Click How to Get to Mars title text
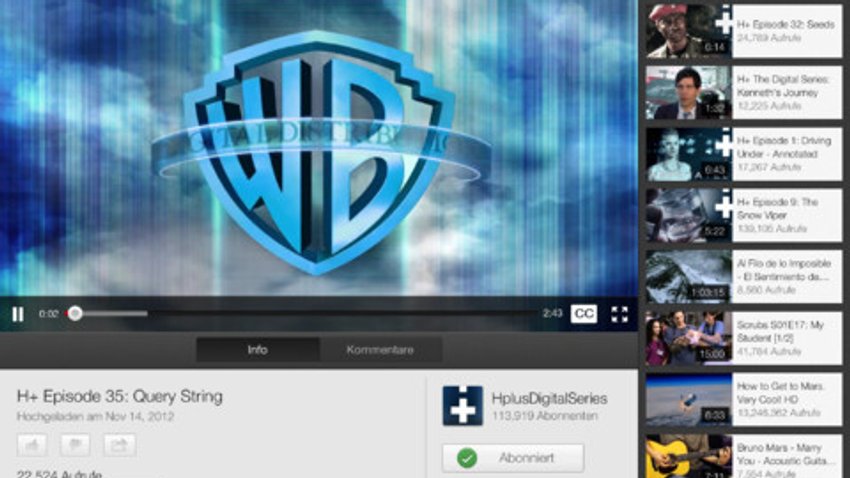Screen dimensions: 850x478 780,393
